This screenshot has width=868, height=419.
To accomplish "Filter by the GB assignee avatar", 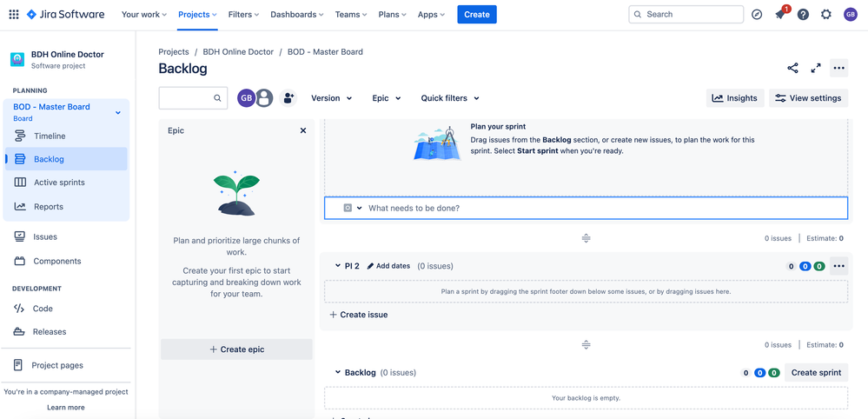I will coord(247,98).
